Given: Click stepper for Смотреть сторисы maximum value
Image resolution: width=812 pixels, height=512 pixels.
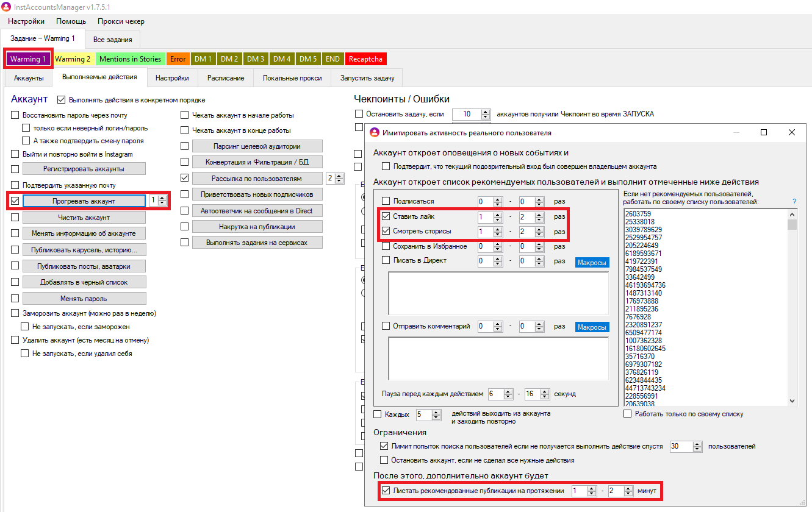Looking at the screenshot, I should click(539, 232).
